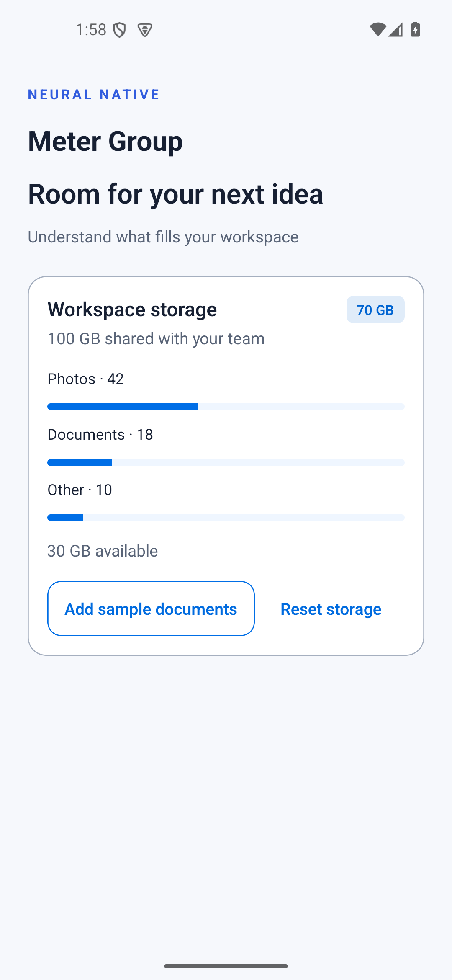The image size is (452, 980).
Task: Select 'Understand what fills your workspace' text
Action: click(x=163, y=237)
